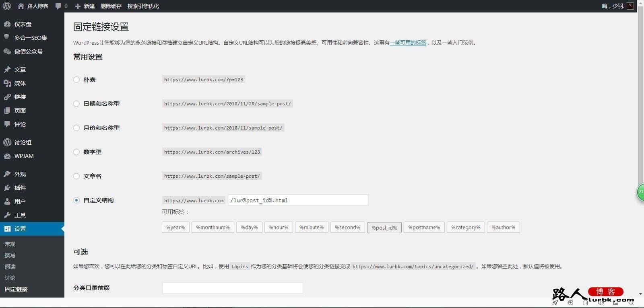The height and width of the screenshot is (308, 644).
Task: Click the 分类目录前缀 input field
Action: (x=232, y=287)
